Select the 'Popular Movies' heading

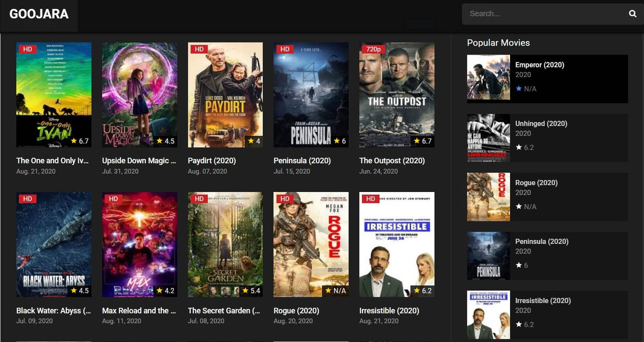(x=498, y=43)
